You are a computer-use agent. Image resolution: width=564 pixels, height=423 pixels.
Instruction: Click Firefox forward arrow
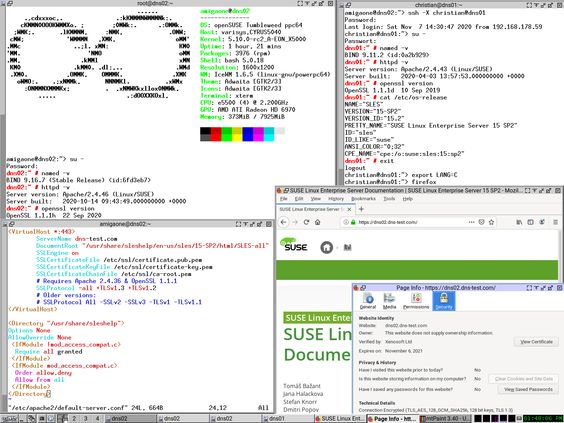(295, 222)
